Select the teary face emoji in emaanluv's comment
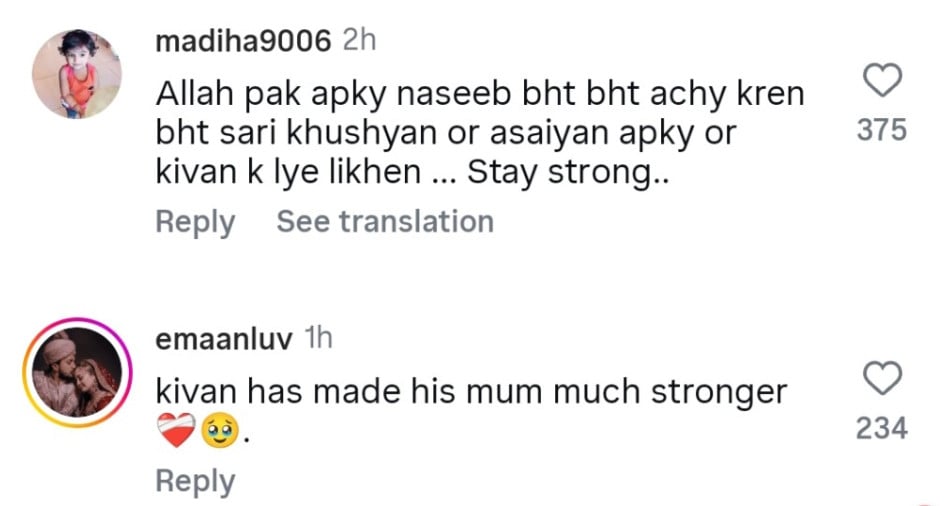 point(219,433)
